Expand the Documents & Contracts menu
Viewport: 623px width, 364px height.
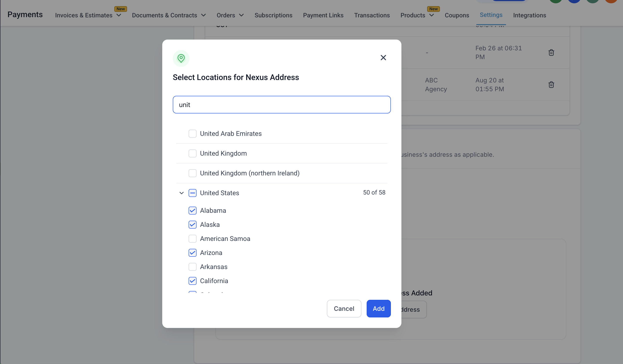(169, 15)
